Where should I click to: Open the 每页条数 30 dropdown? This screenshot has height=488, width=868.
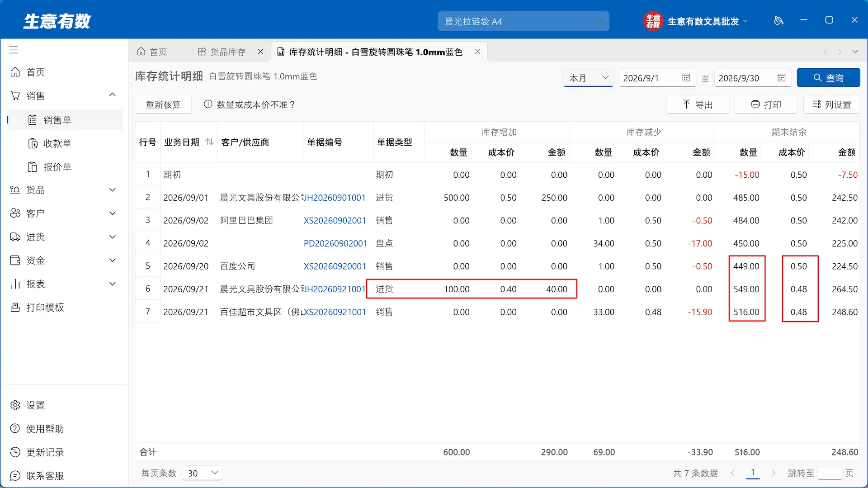click(202, 473)
